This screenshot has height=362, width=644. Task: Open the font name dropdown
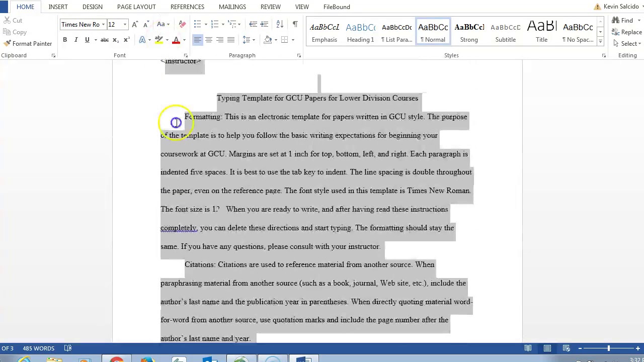click(103, 25)
